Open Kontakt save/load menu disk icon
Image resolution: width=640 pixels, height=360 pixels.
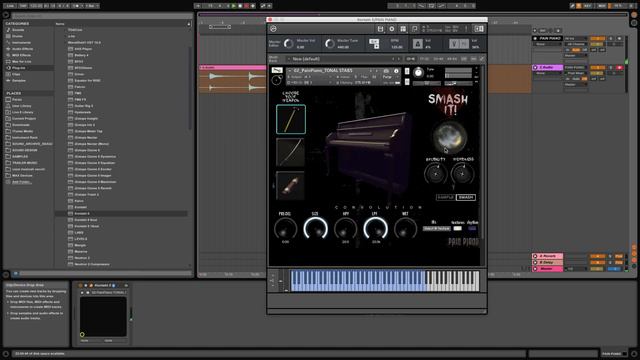(380, 29)
